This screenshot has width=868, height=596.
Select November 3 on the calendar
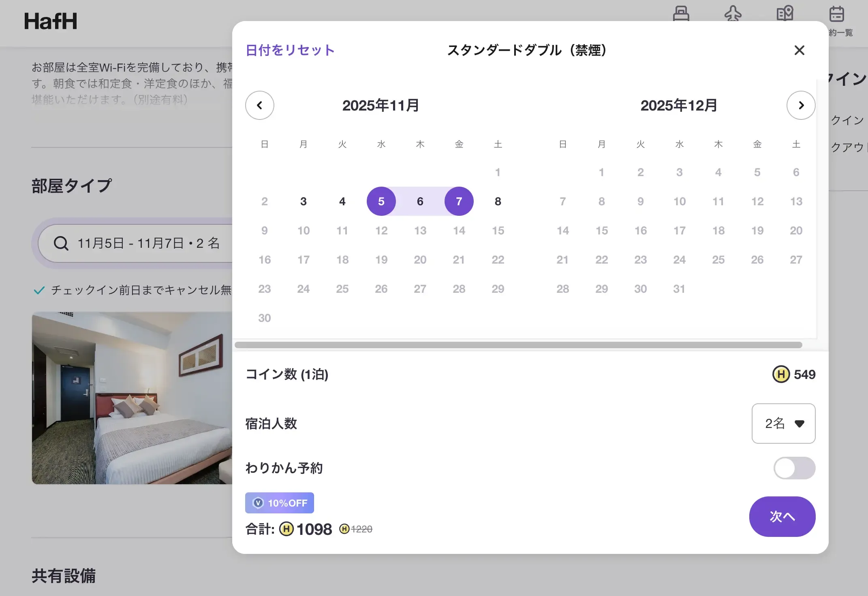click(x=303, y=201)
